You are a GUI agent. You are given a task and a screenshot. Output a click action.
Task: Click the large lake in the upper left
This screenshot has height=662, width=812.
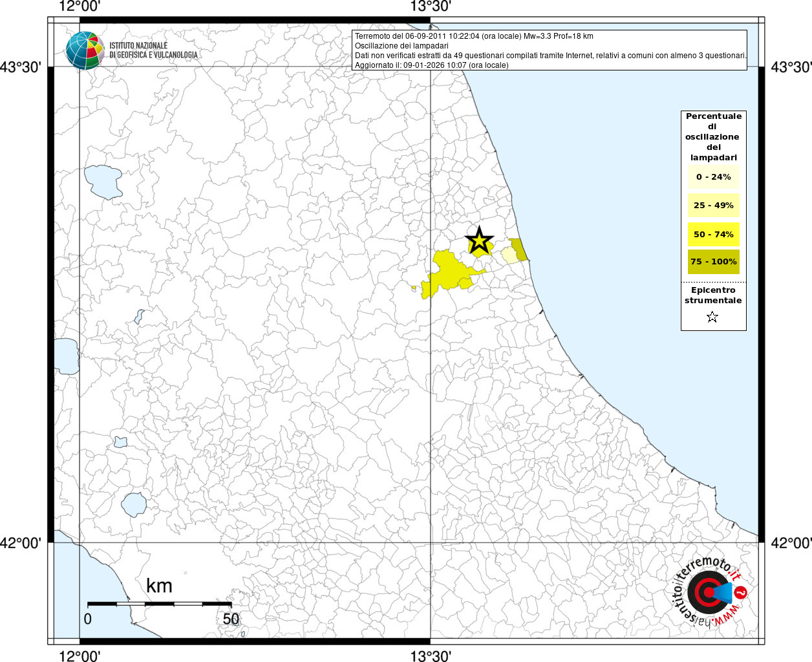[103, 182]
